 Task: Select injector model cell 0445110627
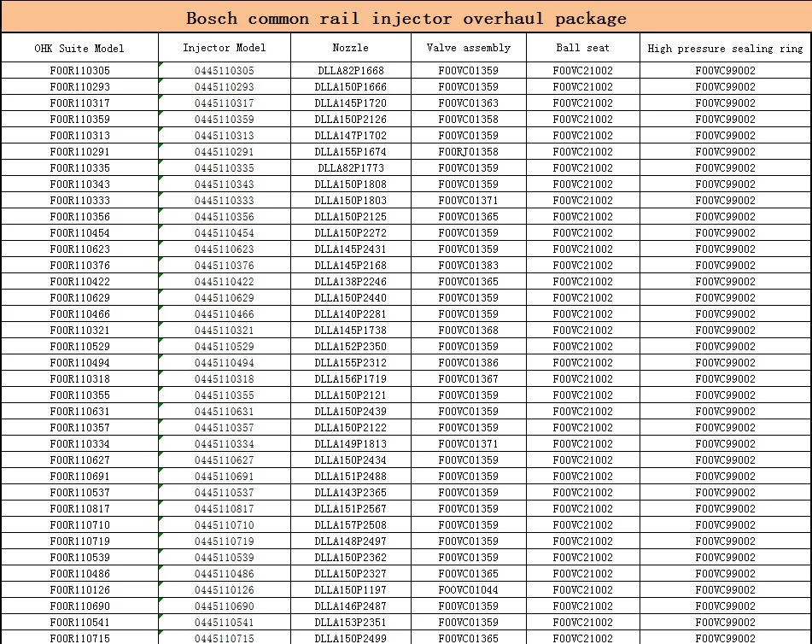pos(225,460)
